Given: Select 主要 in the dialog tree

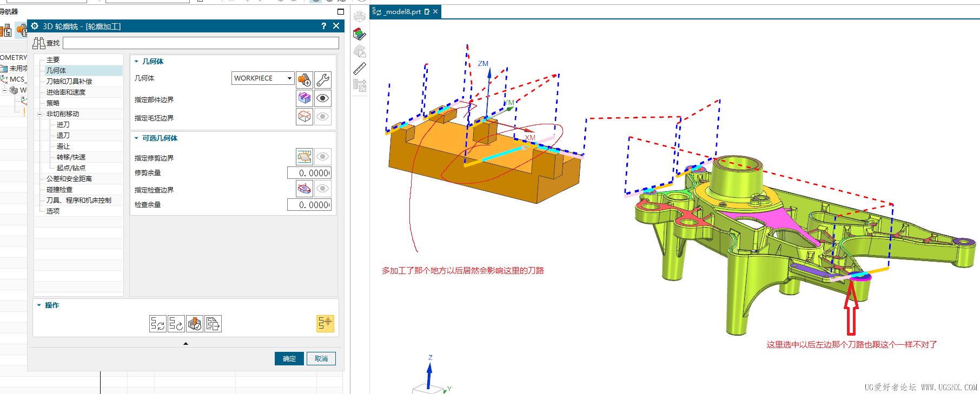Looking at the screenshot, I should click(53, 60).
